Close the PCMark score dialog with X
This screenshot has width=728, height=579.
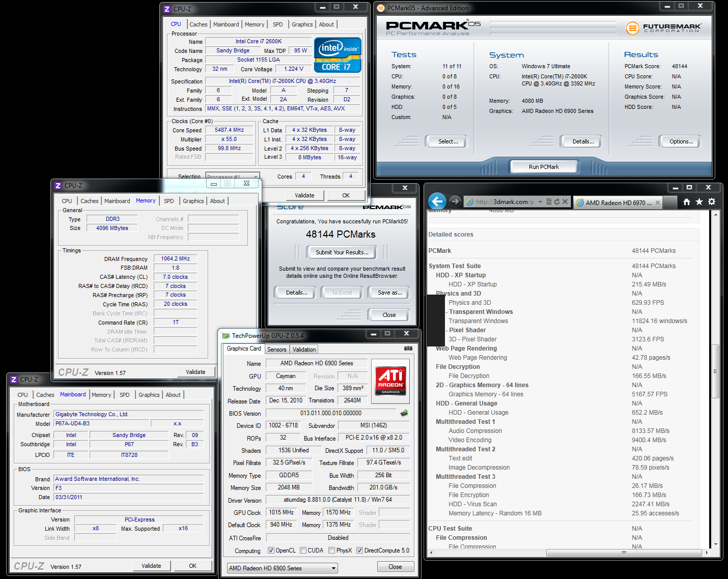tap(405, 188)
